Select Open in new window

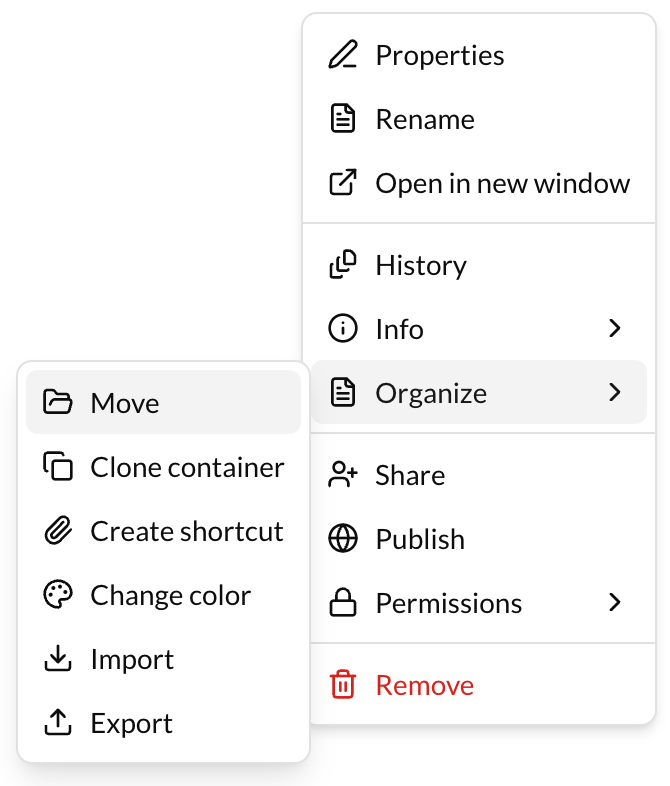click(479, 182)
